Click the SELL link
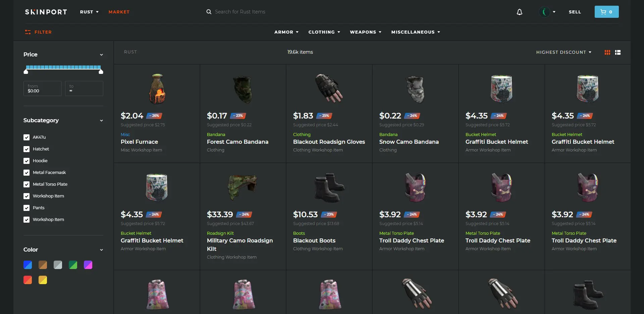Screen dimensions: 644x314 coord(575,12)
